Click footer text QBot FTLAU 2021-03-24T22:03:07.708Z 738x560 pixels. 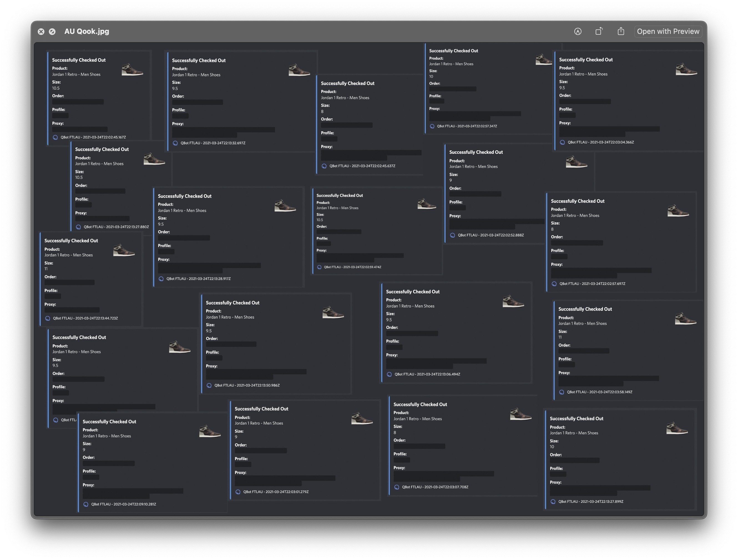[x=435, y=487]
